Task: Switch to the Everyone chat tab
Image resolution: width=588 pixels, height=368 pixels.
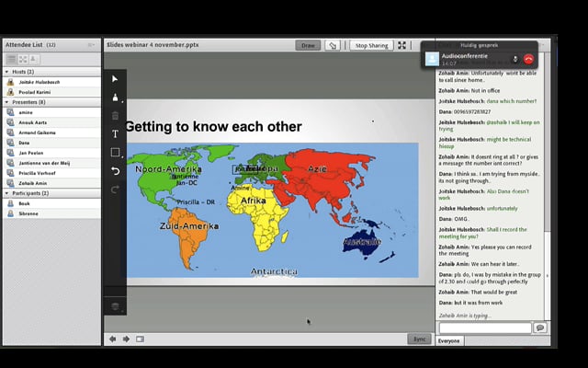Action: click(449, 341)
